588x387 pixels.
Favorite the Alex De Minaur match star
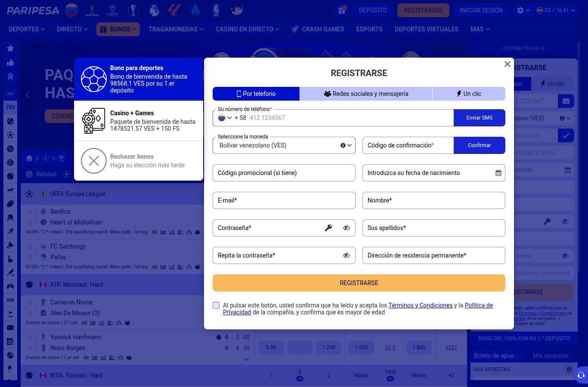30,313
